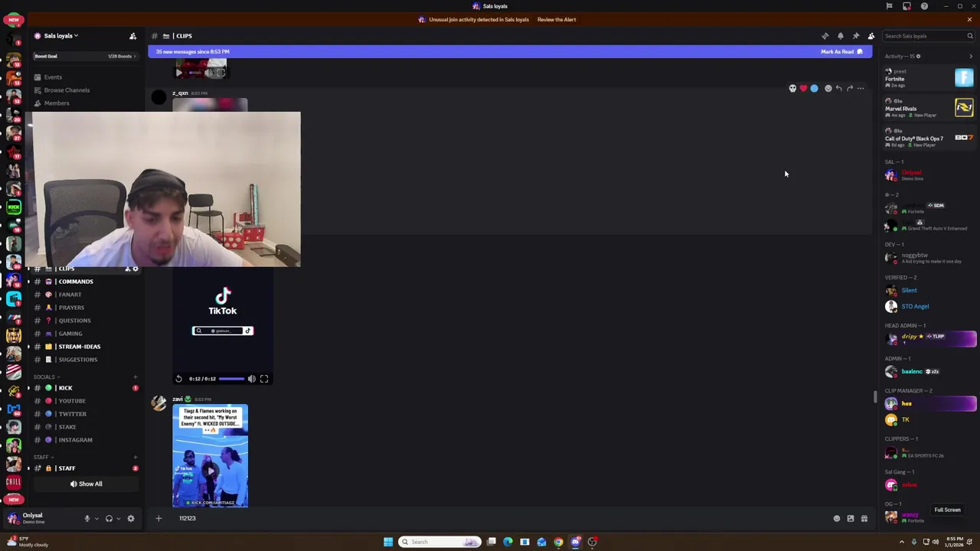
Task: Toggle headphones deafen
Action: coord(109,519)
